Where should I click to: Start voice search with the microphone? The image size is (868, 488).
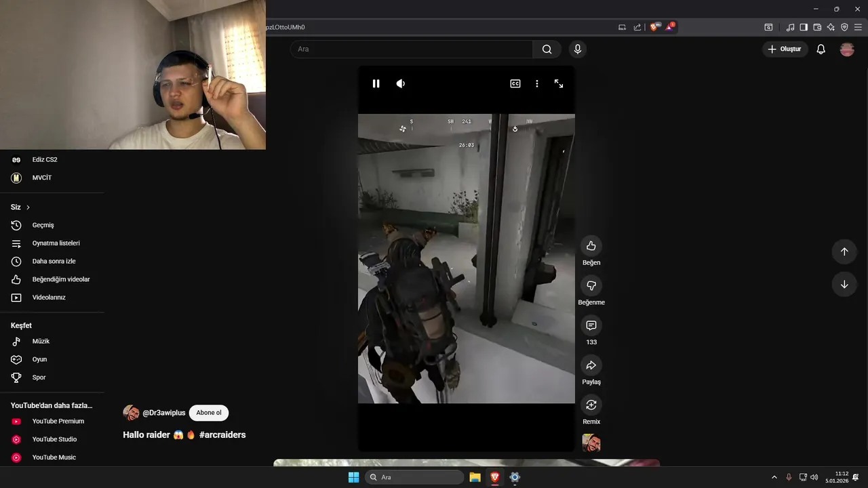click(578, 49)
